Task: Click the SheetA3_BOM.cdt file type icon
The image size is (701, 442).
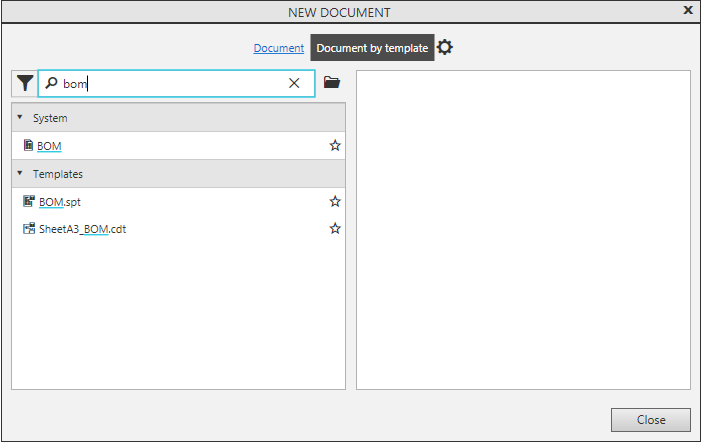Action: click(29, 228)
